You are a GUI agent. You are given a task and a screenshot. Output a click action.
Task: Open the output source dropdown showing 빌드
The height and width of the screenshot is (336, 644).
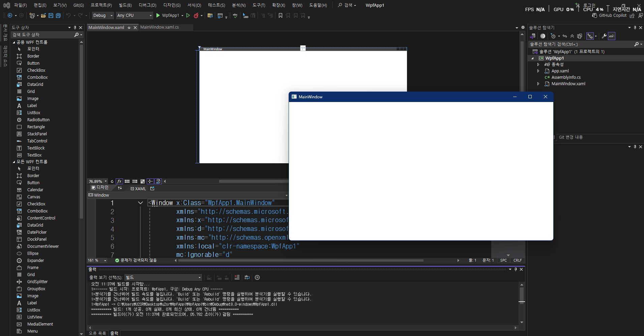163,277
